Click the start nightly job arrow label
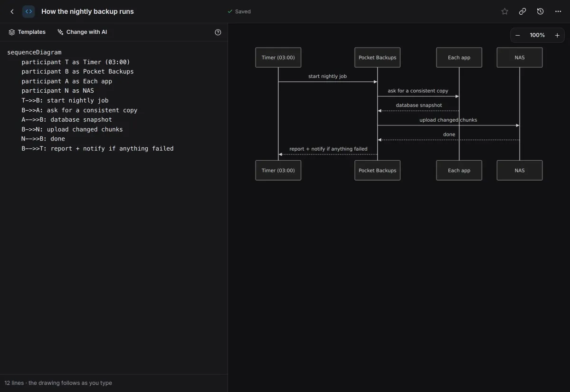The image size is (570, 392). pyautogui.click(x=328, y=76)
